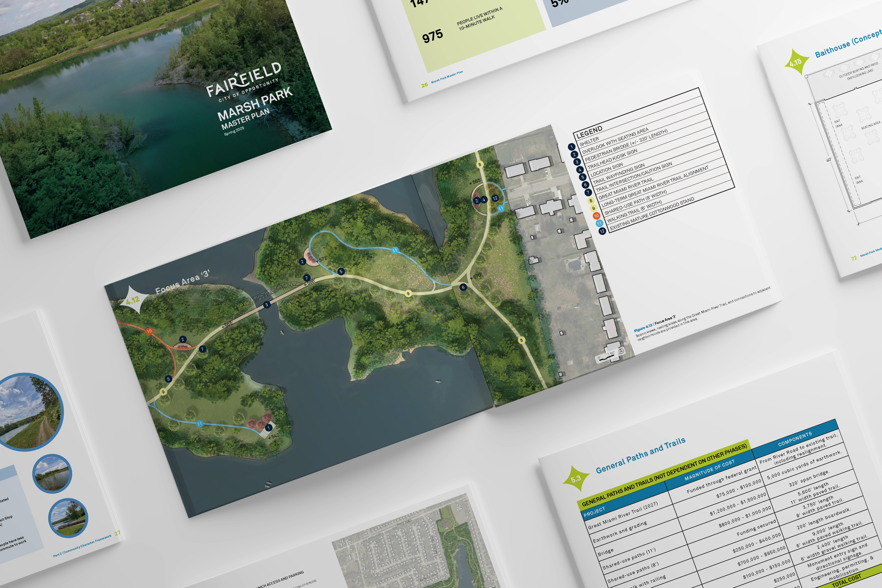Click the 'Funding secured' cell

[x=756, y=528]
